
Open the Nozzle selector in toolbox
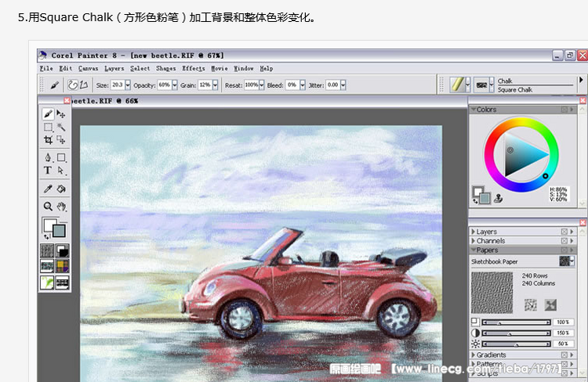pyautogui.click(x=62, y=282)
